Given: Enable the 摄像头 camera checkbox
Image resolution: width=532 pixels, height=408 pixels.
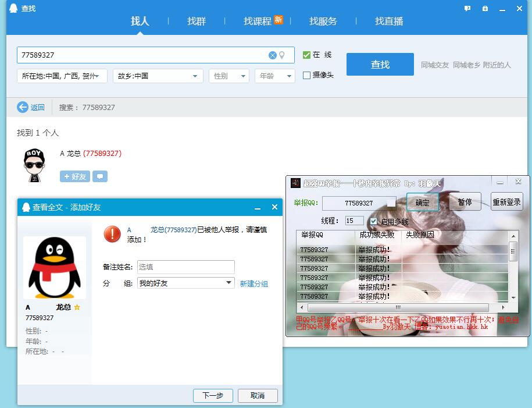Looking at the screenshot, I should click(306, 75).
